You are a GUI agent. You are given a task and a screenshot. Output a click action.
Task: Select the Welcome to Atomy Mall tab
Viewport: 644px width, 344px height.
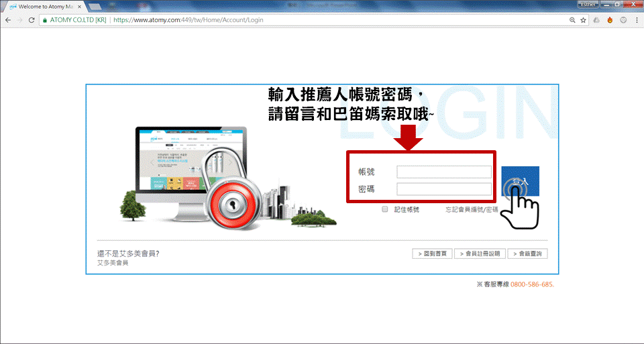coord(45,7)
